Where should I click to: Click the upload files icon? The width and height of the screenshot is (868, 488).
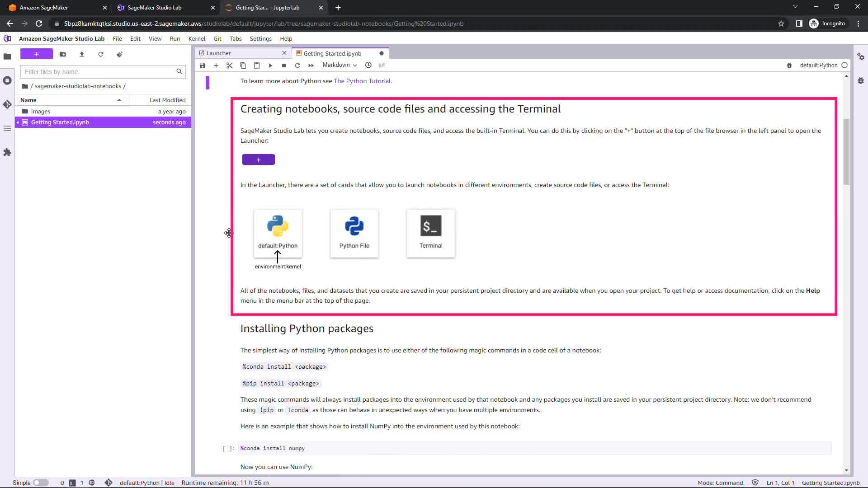(82, 54)
